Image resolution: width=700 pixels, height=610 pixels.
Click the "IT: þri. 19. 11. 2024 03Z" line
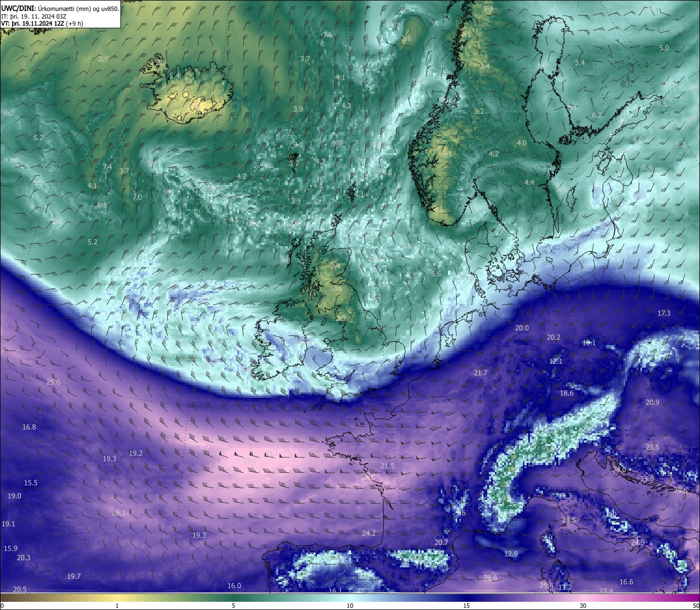click(x=34, y=16)
